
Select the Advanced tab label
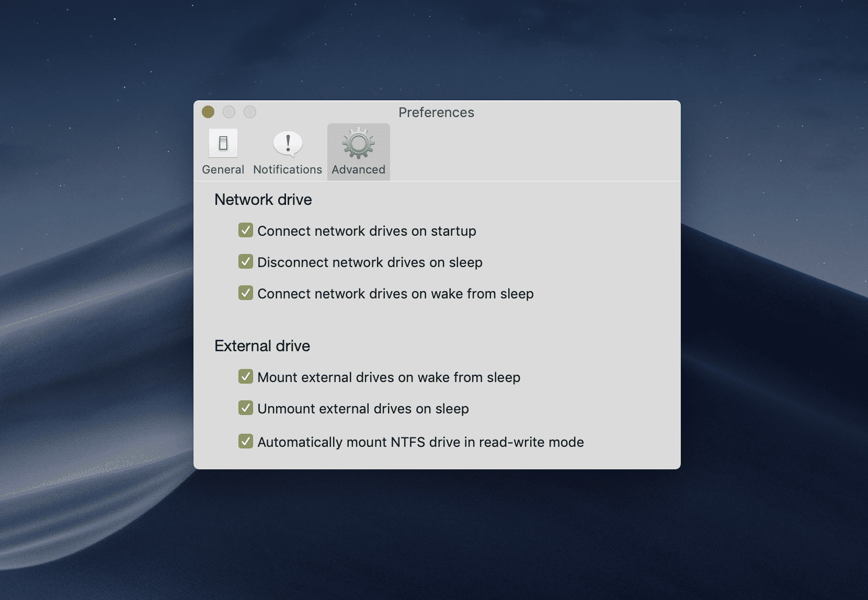[358, 170]
